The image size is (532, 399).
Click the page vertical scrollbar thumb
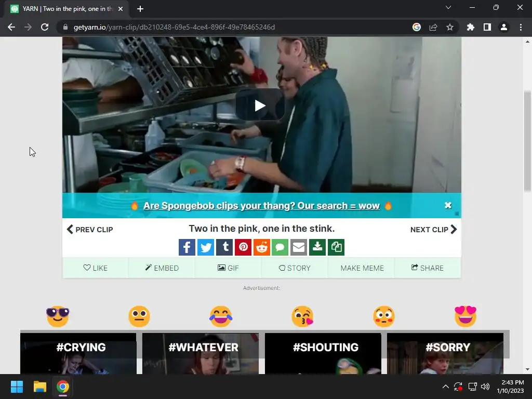click(x=527, y=141)
